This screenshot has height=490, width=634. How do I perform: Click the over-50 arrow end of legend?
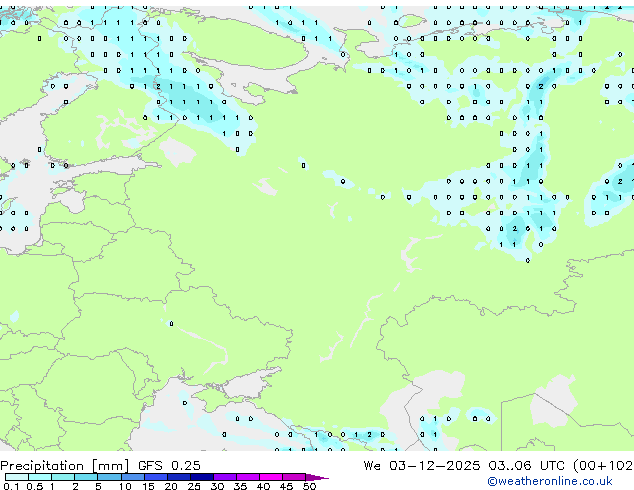[x=317, y=477]
